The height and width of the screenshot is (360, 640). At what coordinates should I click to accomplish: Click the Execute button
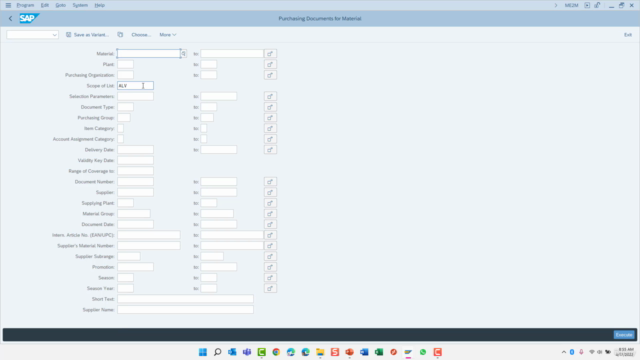(624, 335)
